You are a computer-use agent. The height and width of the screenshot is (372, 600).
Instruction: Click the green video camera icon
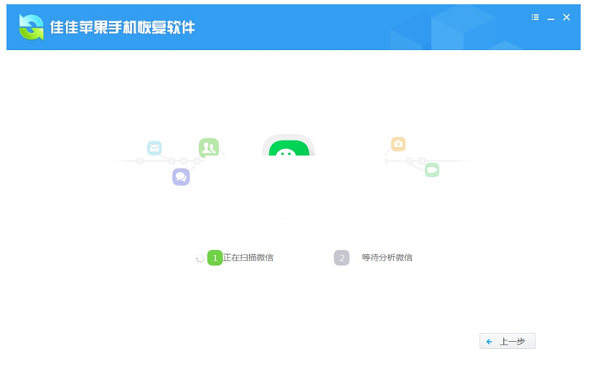tap(432, 170)
